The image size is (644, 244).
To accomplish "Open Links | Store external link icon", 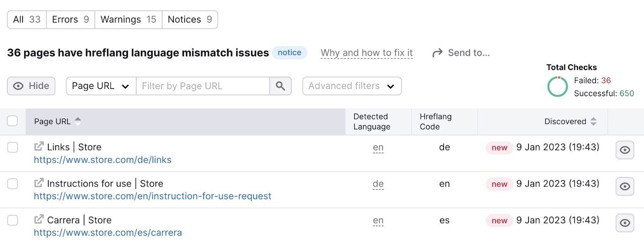I will [39, 147].
